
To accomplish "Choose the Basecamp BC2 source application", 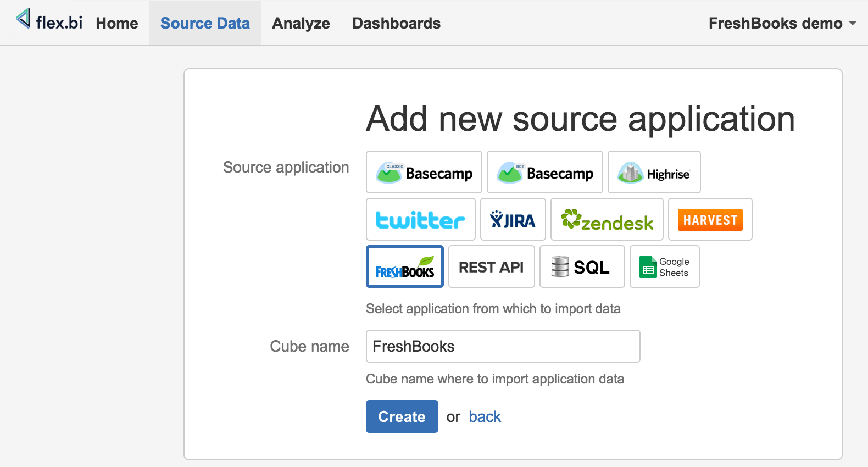I will 544,173.
